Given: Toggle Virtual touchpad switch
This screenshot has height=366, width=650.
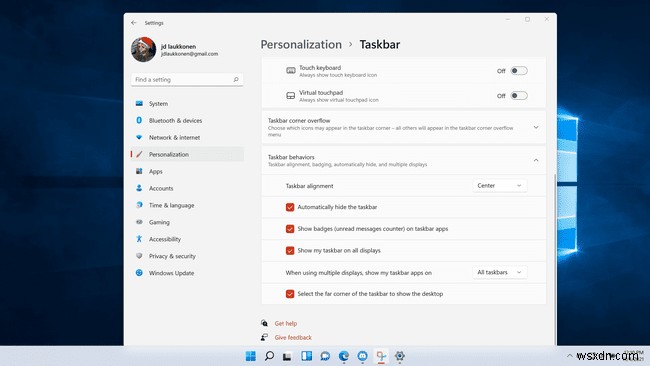Looking at the screenshot, I should click(519, 96).
